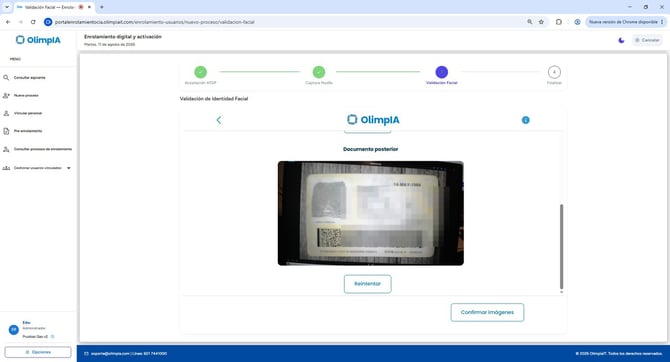Click the Reintentar button
The height and width of the screenshot is (362, 670).
click(367, 284)
